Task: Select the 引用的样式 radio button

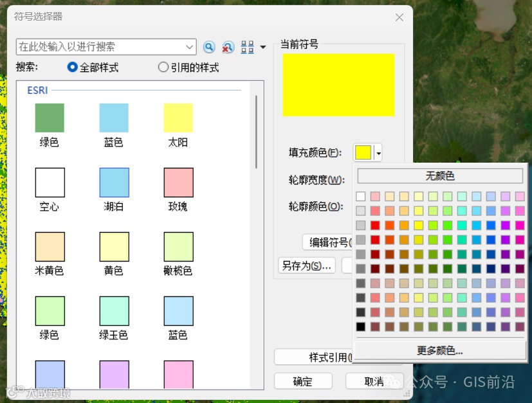Action: (163, 67)
